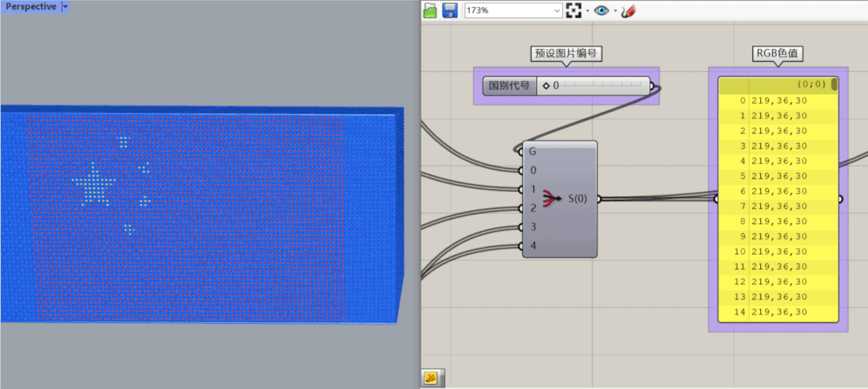The image size is (868, 389).
Task: Click the diamond grip on the 国别代号 slider
Action: click(x=546, y=86)
